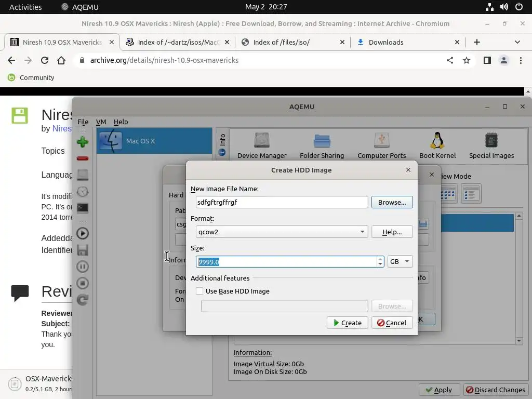Click the play start VM icon
532x399 pixels.
pos(83,233)
